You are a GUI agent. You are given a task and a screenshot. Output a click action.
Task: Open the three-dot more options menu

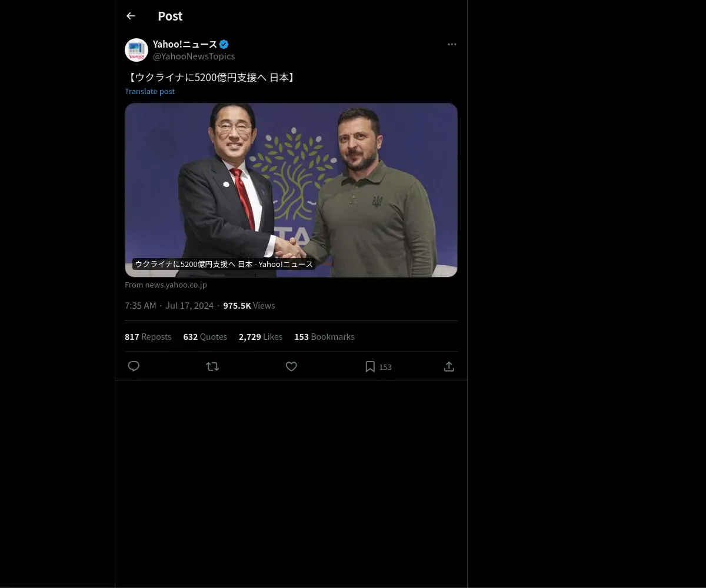pos(452,44)
